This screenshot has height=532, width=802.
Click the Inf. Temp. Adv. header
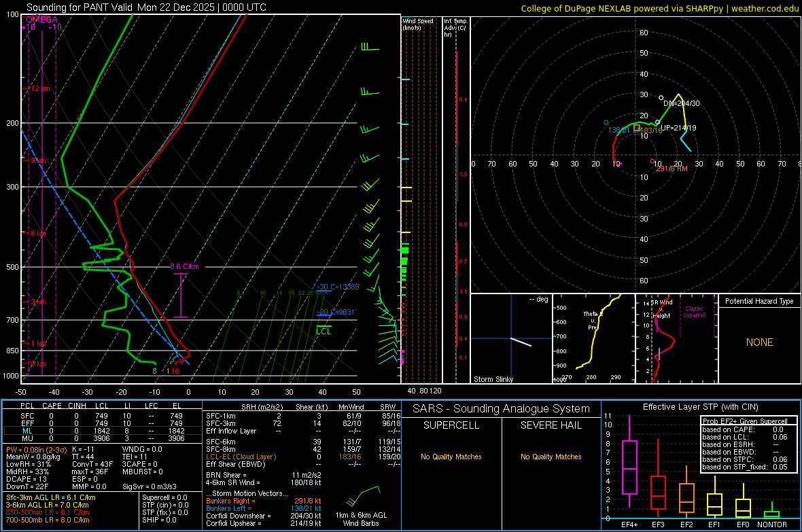coord(455,28)
